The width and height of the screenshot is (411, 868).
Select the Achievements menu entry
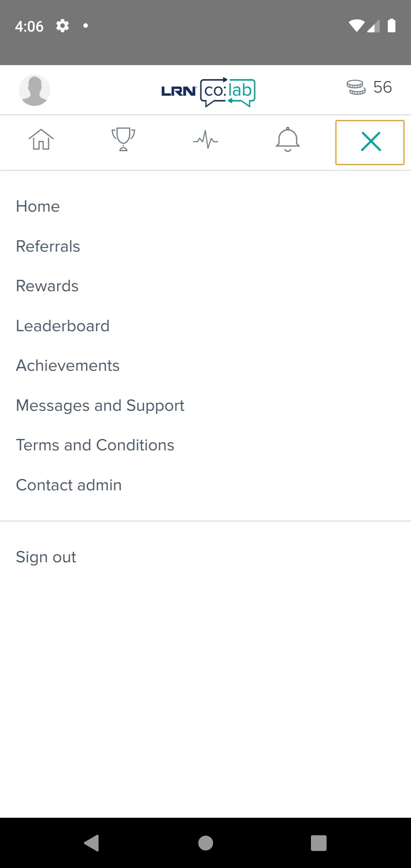coord(68,365)
